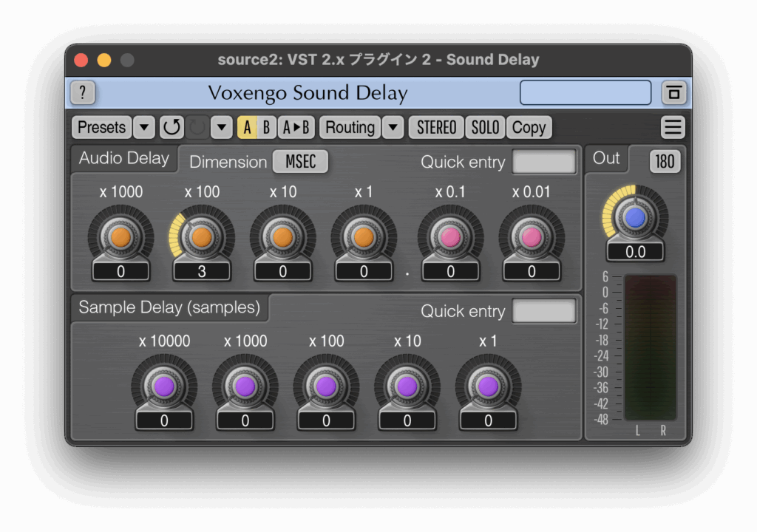Viewport: 757px width, 532px height.
Task: Click the Audio Delay x 1000 knob
Action: pos(120,237)
